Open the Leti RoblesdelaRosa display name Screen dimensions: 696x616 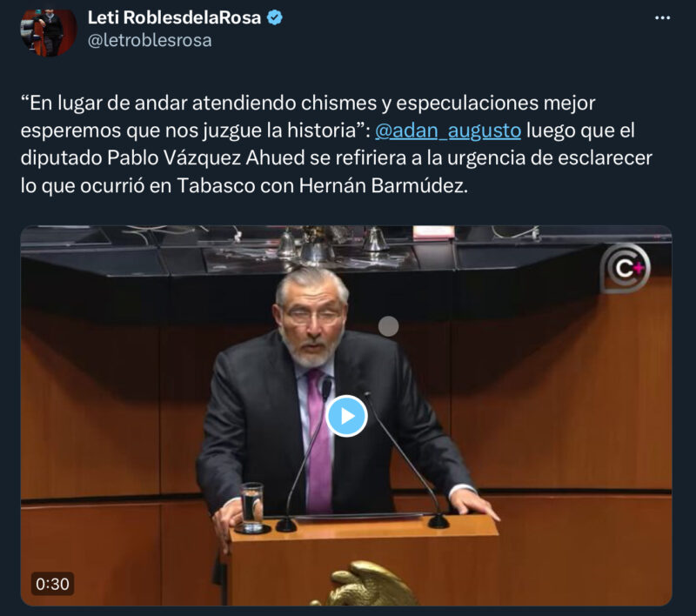pos(174,17)
